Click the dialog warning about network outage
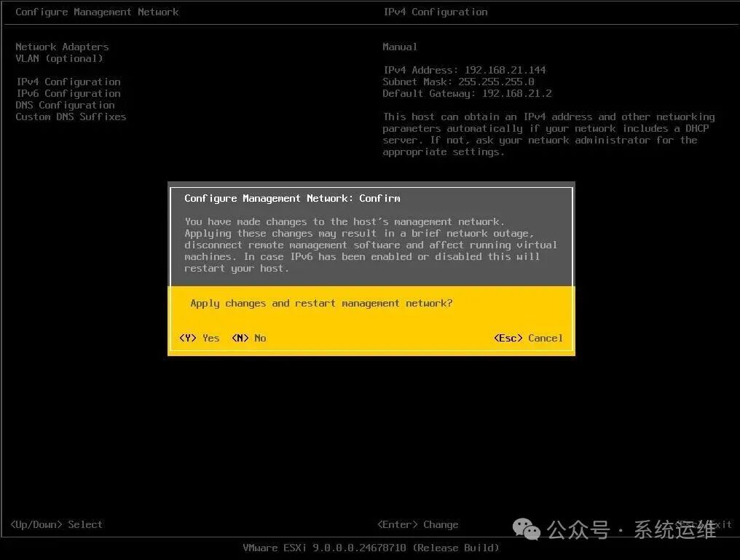740x560 pixels. tap(371, 245)
